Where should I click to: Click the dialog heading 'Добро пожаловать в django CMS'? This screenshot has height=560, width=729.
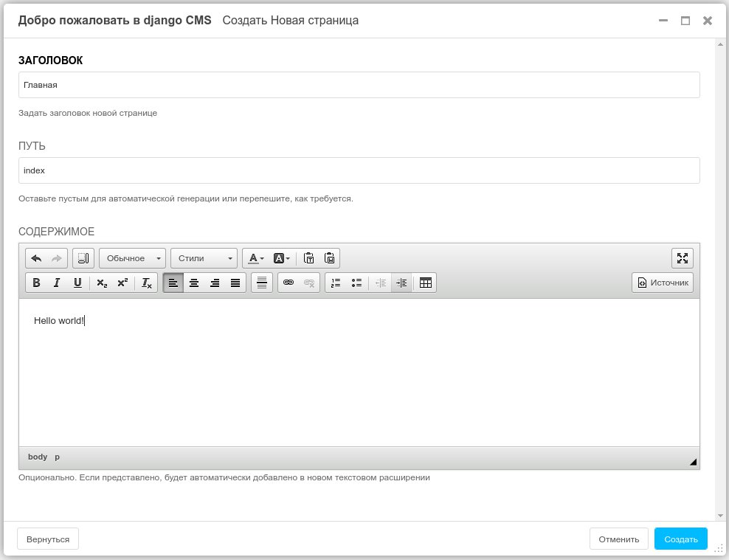115,21
